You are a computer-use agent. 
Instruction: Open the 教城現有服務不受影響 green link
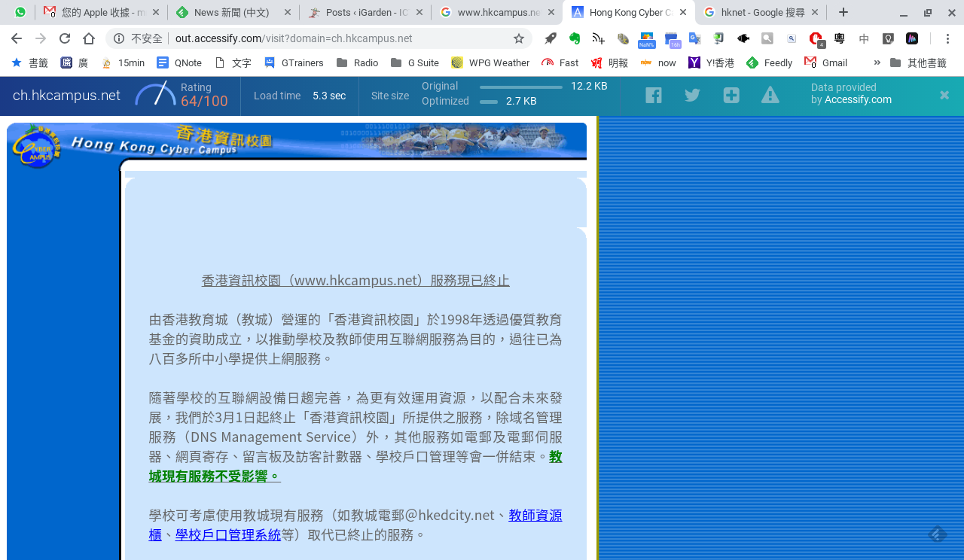355,466
